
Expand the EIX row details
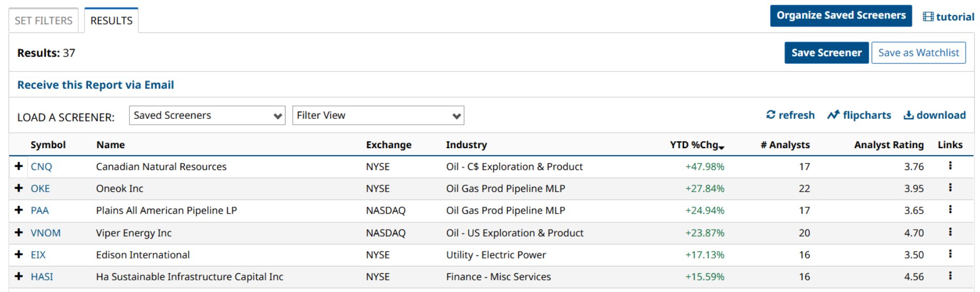point(19,254)
